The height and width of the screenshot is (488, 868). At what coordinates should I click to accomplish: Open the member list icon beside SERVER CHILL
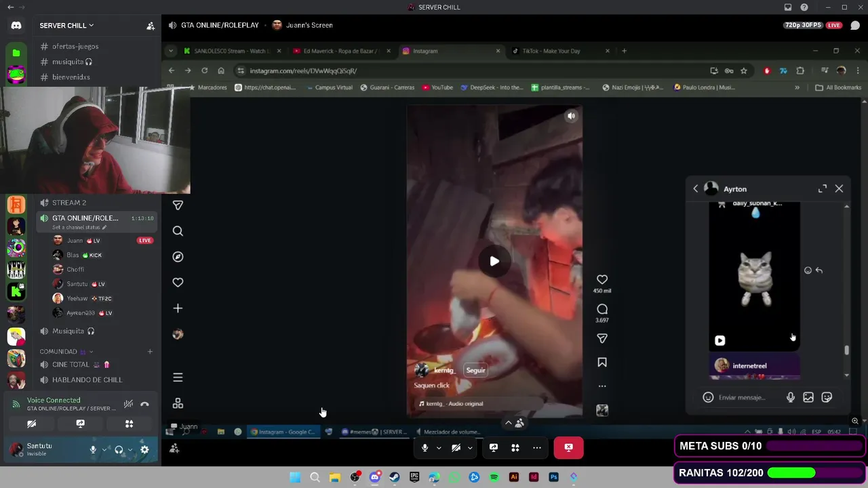[x=151, y=26]
